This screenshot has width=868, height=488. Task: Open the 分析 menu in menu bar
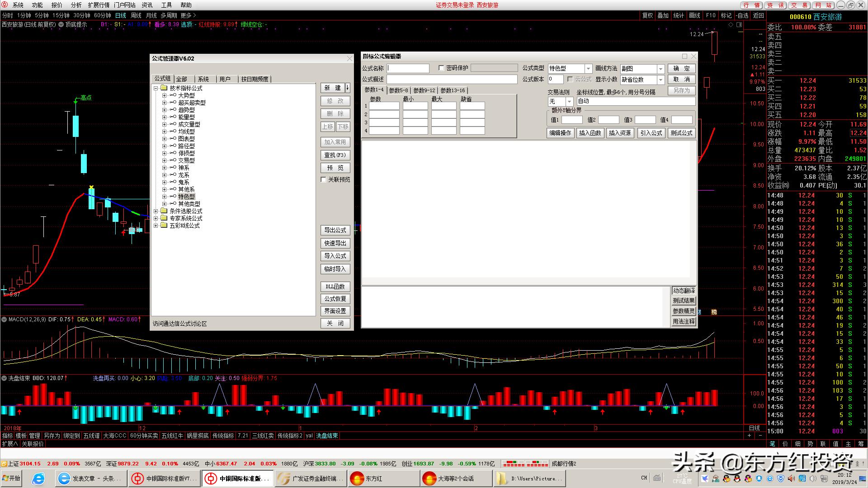(76, 5)
